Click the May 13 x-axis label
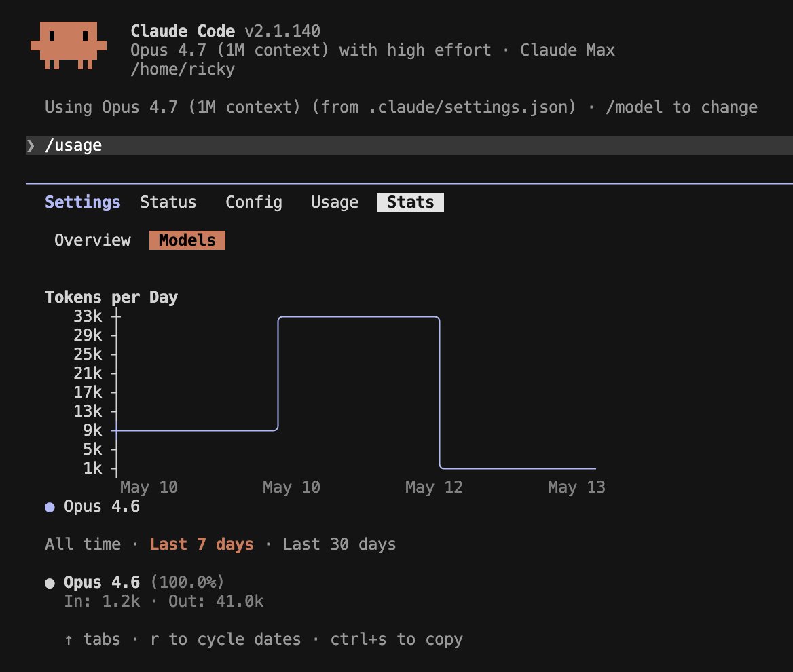This screenshot has height=672, width=793. pos(576,487)
